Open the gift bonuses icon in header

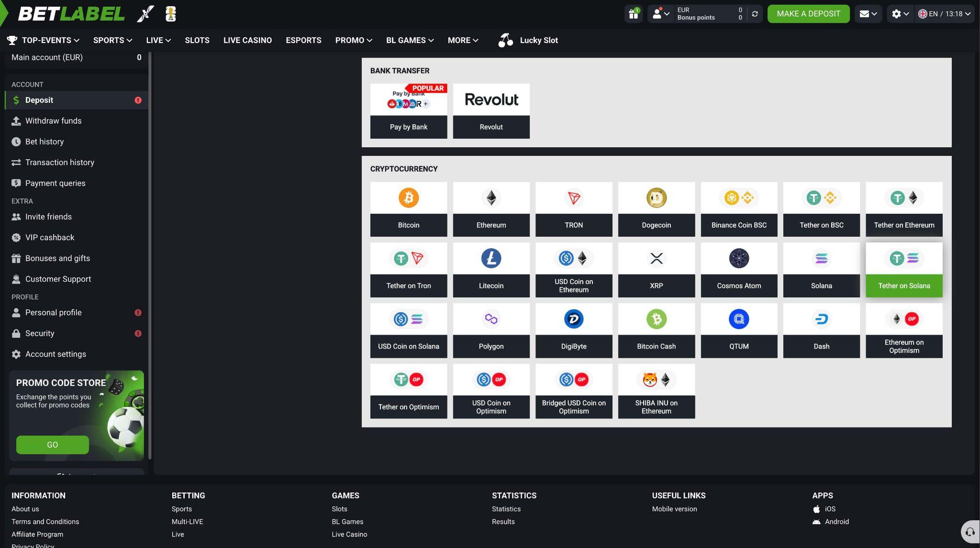(x=634, y=14)
